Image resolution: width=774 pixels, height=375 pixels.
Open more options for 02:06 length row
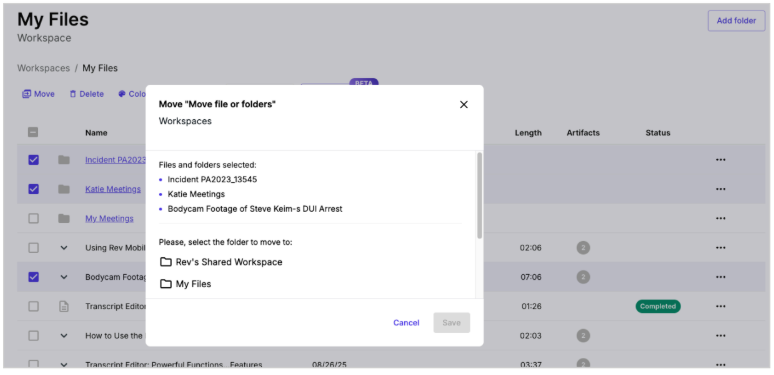[x=721, y=248]
